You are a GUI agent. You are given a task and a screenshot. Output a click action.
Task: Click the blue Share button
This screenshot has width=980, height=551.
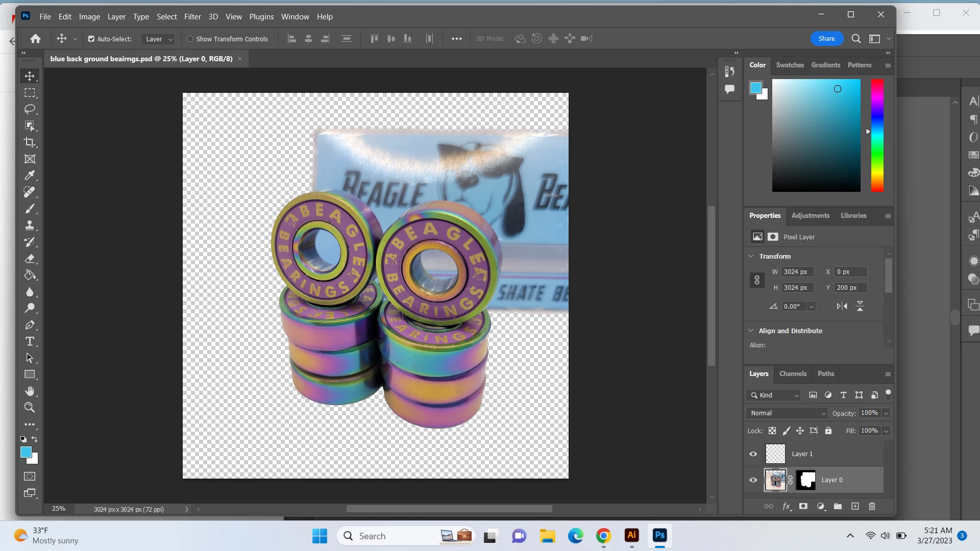826,38
